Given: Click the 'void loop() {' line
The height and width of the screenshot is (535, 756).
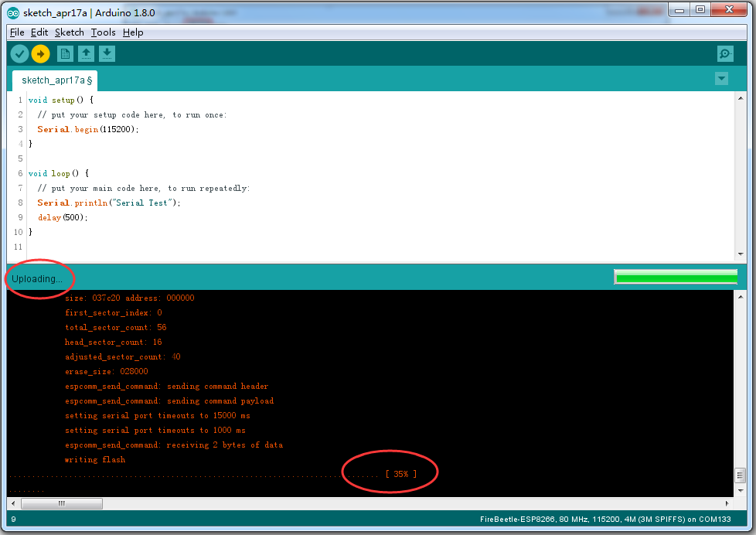Looking at the screenshot, I should coord(58,173).
